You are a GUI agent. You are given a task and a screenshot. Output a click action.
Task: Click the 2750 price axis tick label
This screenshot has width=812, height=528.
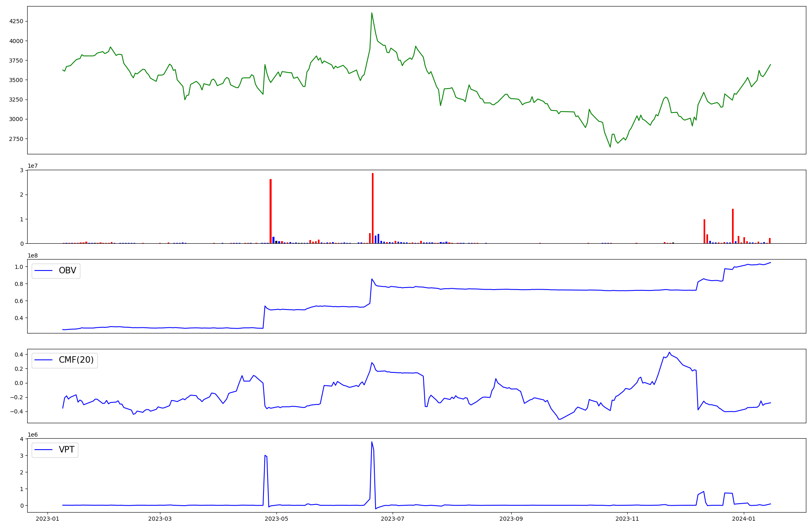click(x=16, y=139)
